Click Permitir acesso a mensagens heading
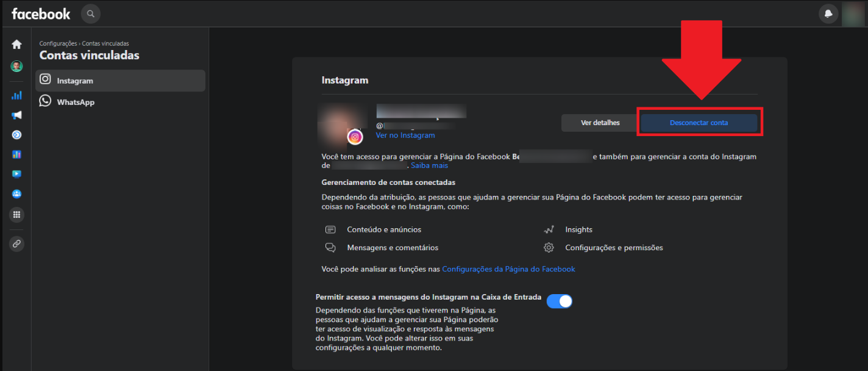 [x=428, y=297]
